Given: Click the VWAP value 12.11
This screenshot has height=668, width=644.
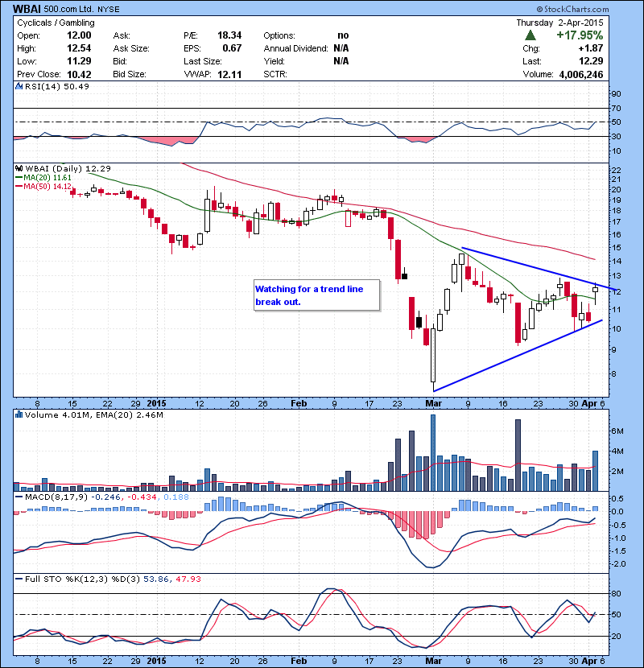Looking at the screenshot, I should coord(229,74).
